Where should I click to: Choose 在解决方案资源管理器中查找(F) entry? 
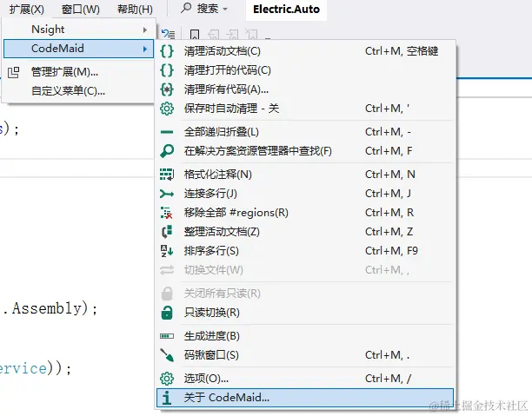[x=305, y=151]
